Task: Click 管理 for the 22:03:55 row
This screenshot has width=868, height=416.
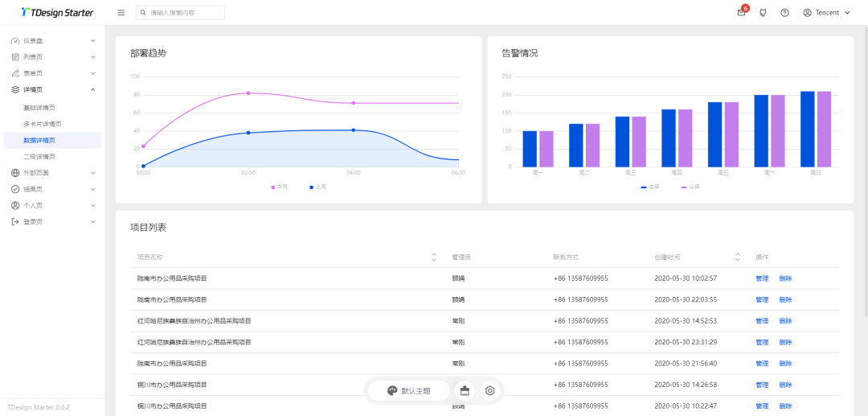Action: [762, 299]
